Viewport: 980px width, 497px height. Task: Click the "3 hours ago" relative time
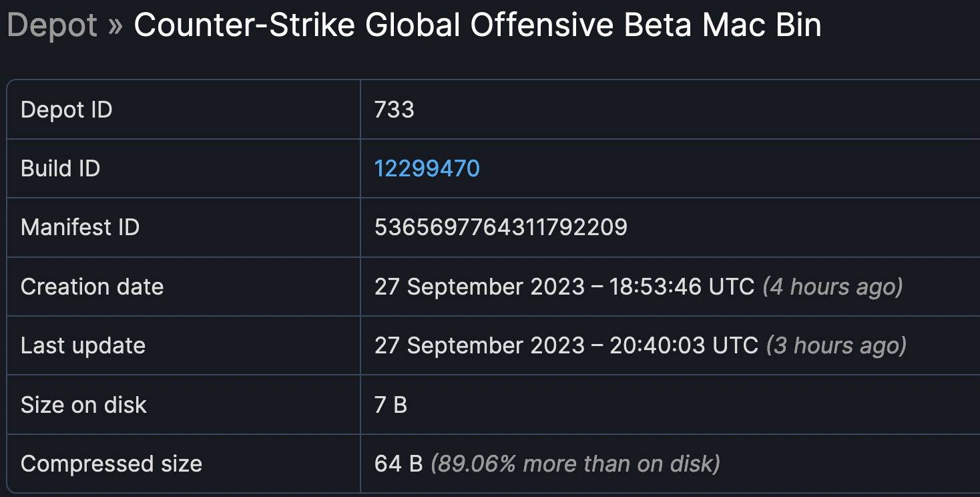pos(836,345)
